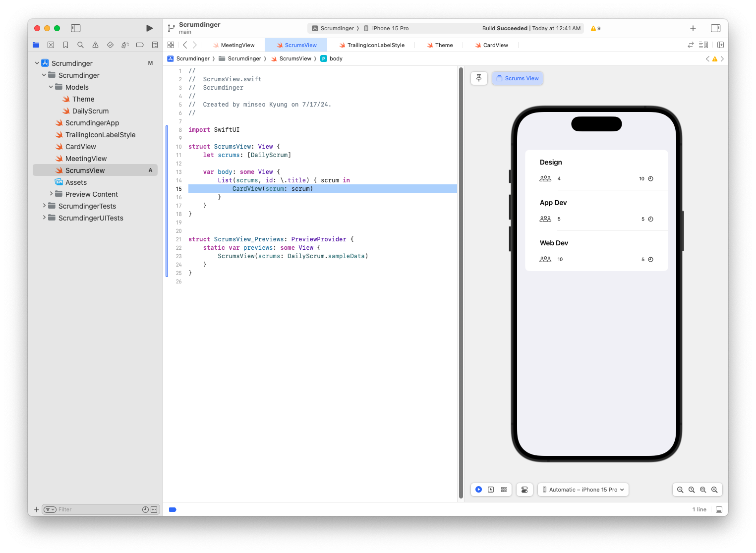Zoom the preview to fit

(x=703, y=490)
